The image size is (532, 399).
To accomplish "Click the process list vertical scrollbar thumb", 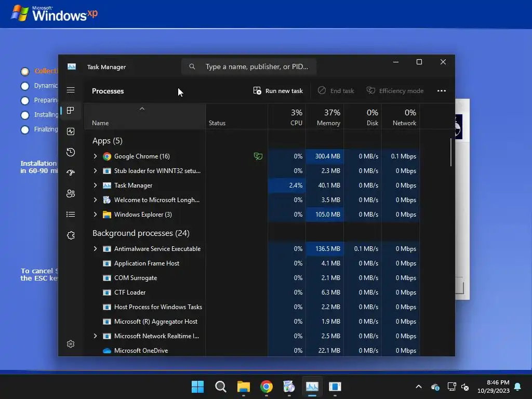I will pyautogui.click(x=451, y=152).
